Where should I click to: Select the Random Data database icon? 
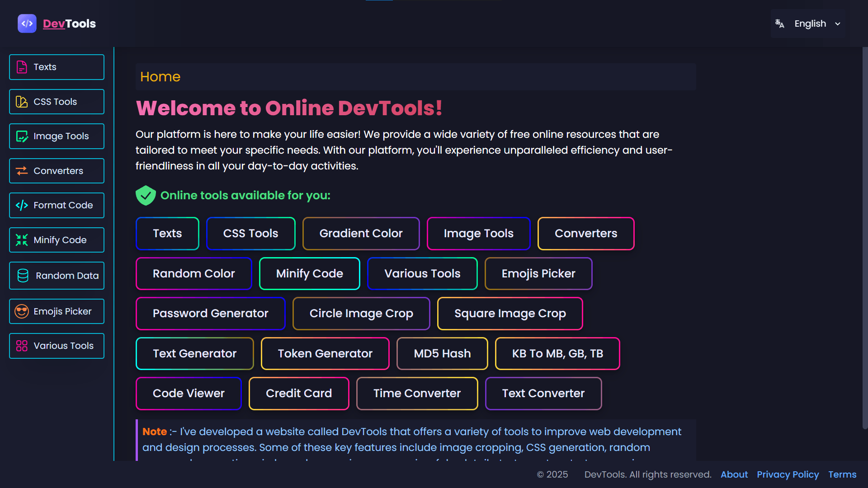22,276
